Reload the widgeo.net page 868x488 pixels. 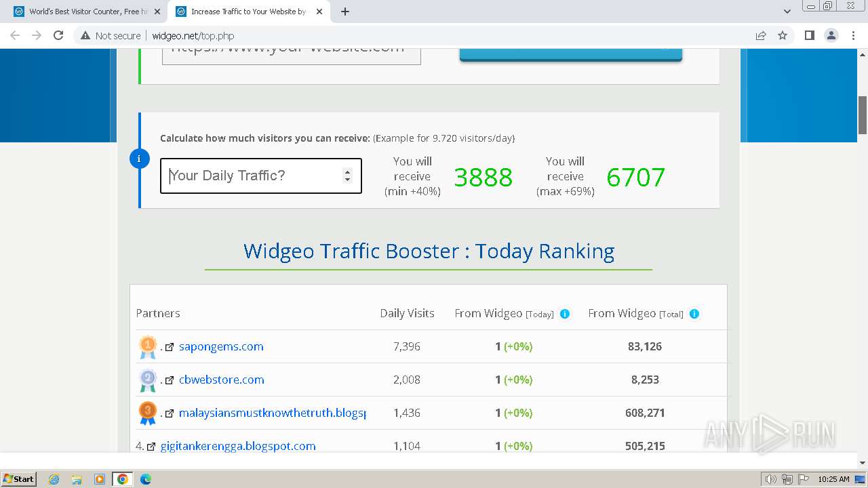[x=58, y=36]
